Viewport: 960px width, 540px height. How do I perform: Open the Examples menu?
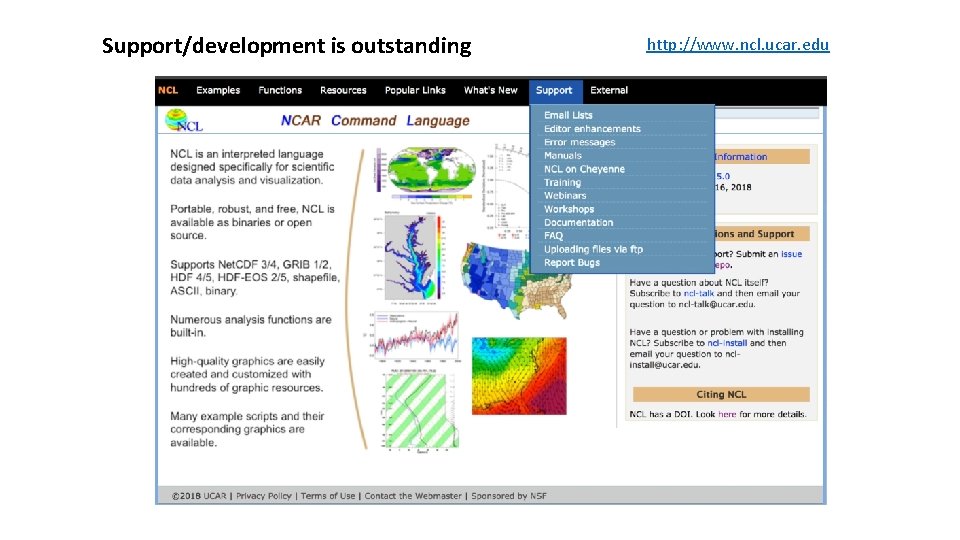tap(218, 90)
